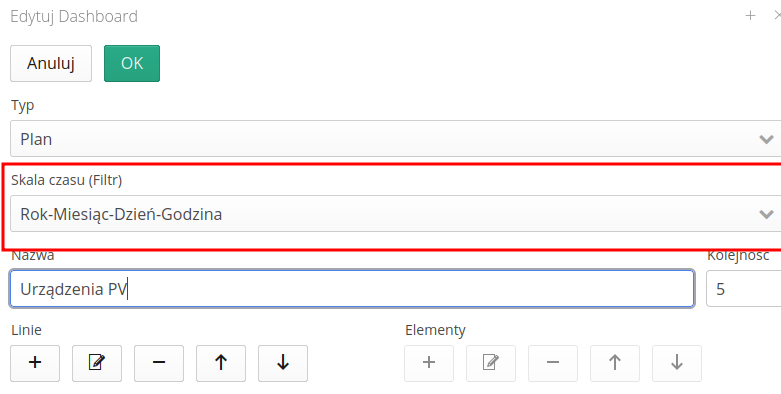Move the element up in Elementy
The width and height of the screenshot is (781, 394).
click(x=615, y=363)
